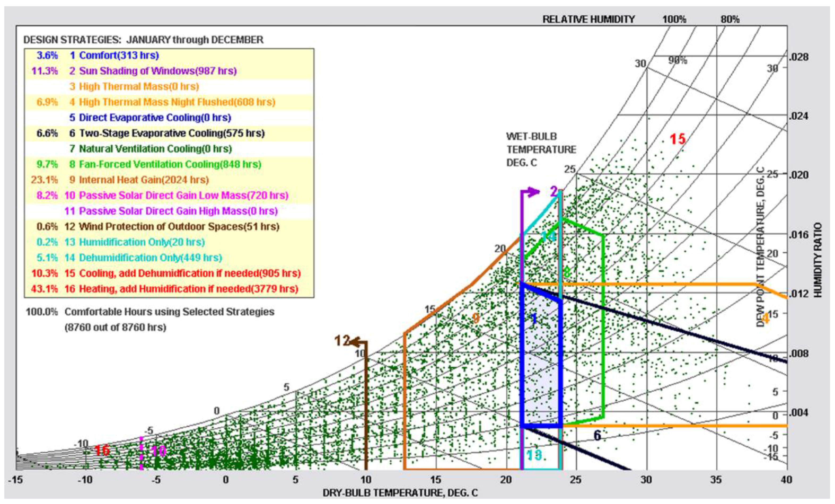Toggle High Thermal Mass strategy entry
This screenshot has height=504, width=835.
(139, 86)
